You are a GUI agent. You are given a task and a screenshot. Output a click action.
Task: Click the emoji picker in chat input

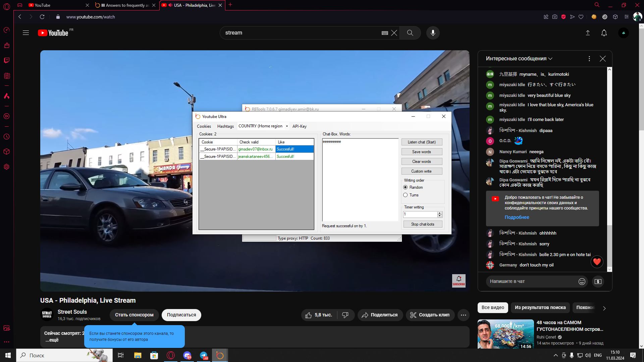coord(582,282)
